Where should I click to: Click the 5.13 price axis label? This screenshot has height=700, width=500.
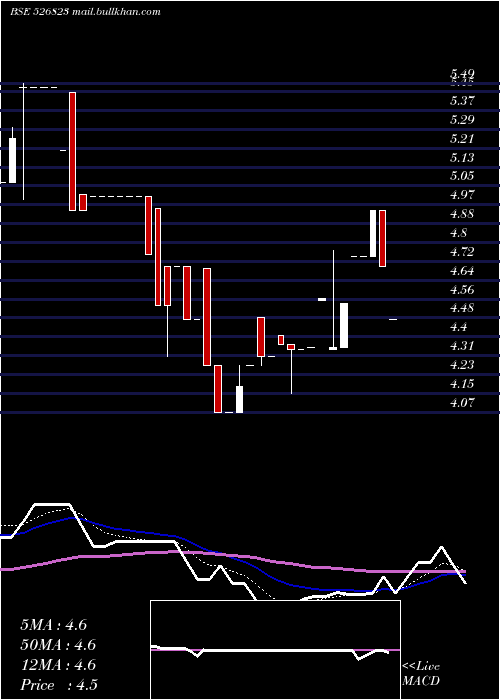coord(462,158)
